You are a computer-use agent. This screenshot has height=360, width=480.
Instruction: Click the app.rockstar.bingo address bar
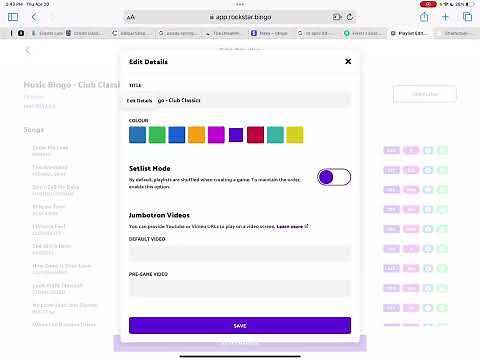(x=240, y=17)
